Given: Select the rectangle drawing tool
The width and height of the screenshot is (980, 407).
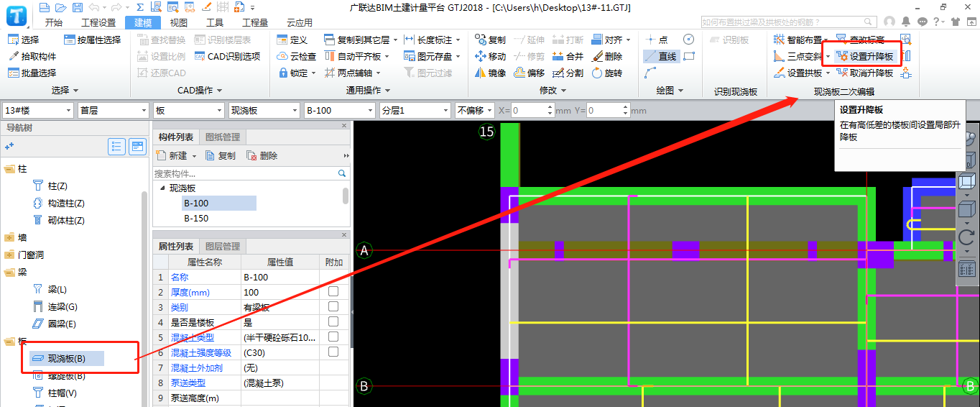Looking at the screenshot, I should 688,56.
